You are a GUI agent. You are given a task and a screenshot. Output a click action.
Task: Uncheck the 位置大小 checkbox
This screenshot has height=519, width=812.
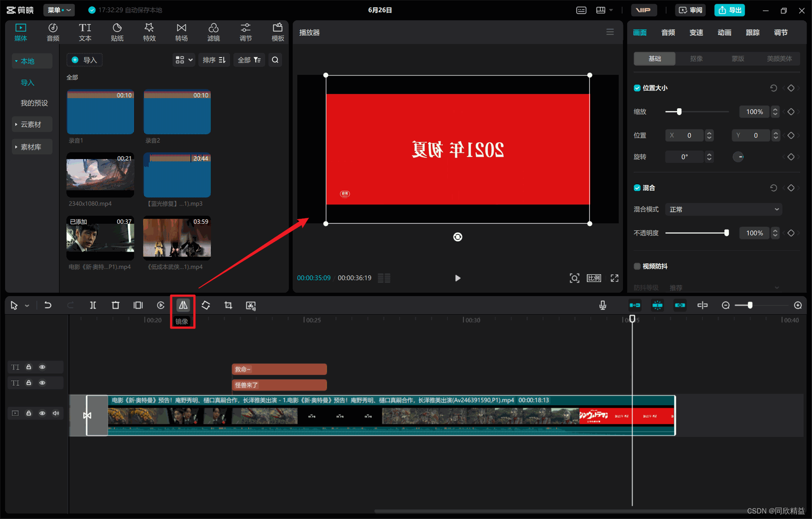click(x=637, y=88)
